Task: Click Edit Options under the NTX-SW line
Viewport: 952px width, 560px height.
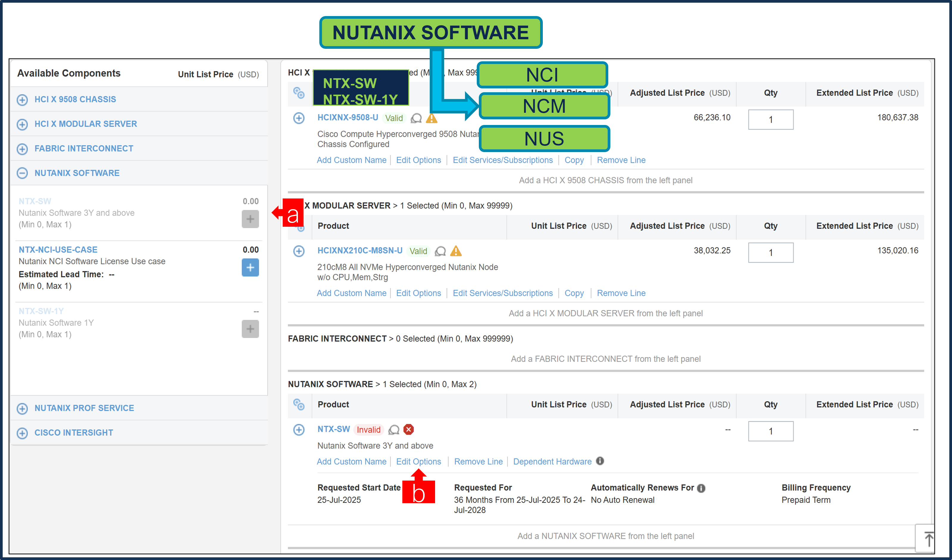Action: click(419, 461)
